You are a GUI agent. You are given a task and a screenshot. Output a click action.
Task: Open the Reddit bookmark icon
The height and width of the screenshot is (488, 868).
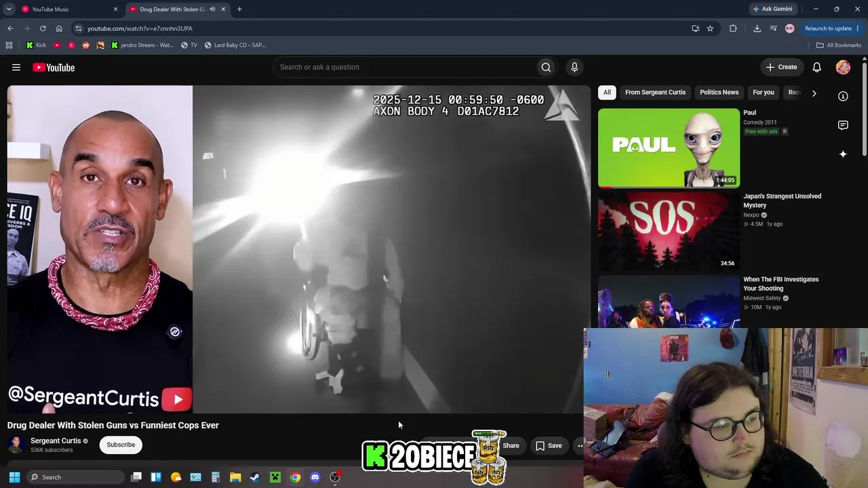click(x=85, y=45)
